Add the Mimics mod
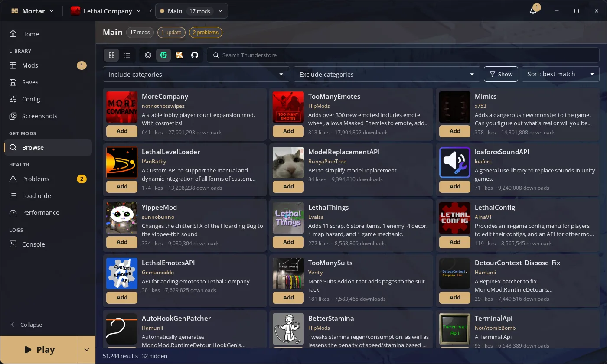 [x=455, y=131]
